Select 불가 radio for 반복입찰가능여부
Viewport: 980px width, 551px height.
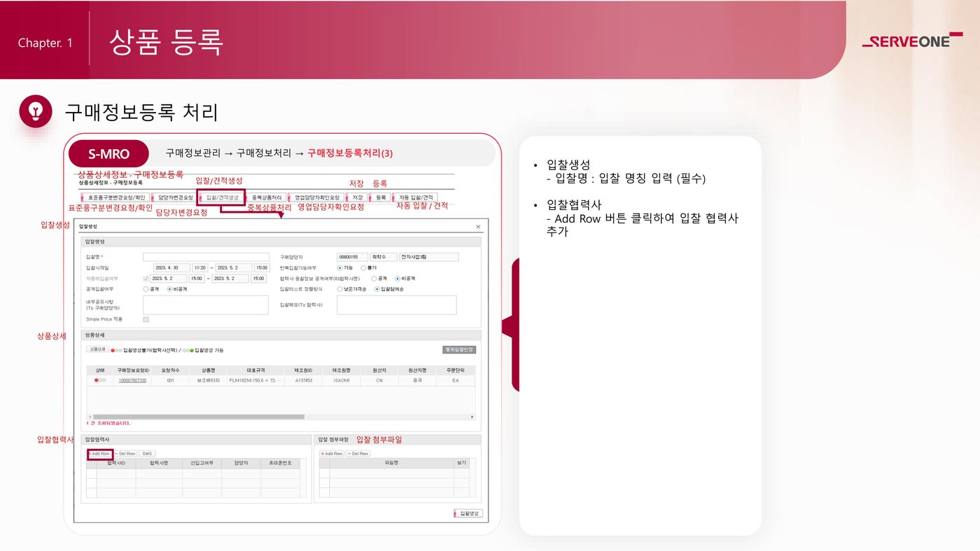tap(363, 267)
